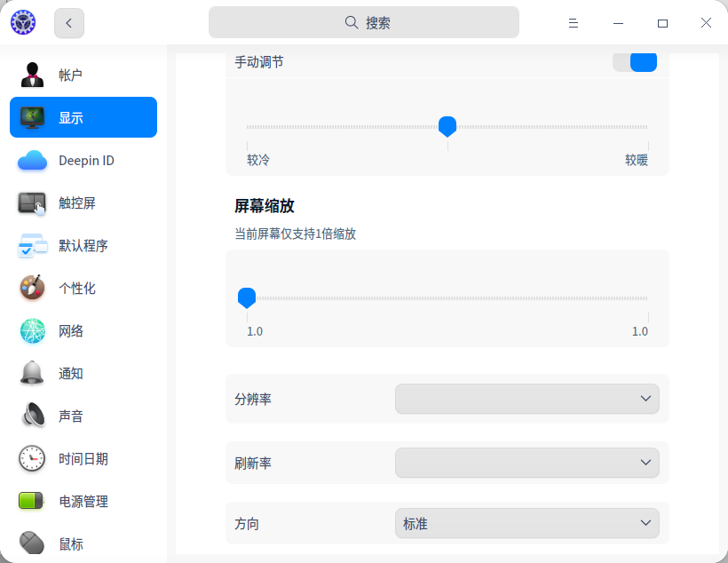Focus the 搜索 search field
The image size is (728, 563).
click(x=364, y=23)
